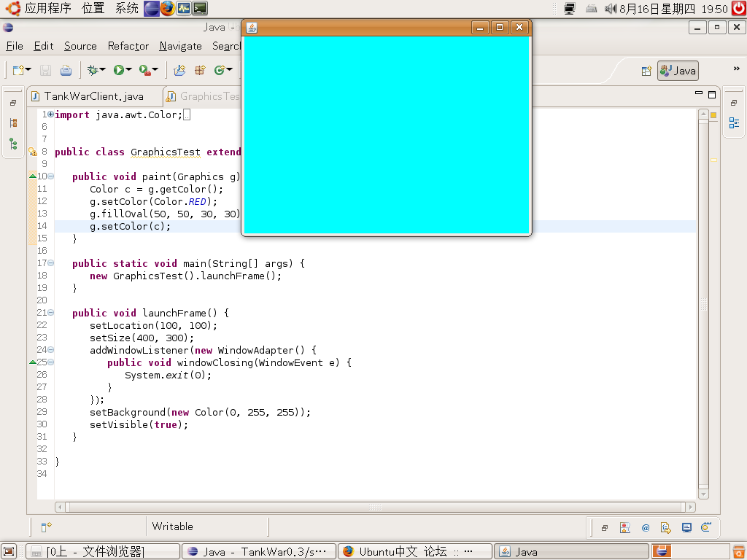Expand the Run dropdown arrow
Viewport: 747px width, 560px height.
[x=128, y=70]
